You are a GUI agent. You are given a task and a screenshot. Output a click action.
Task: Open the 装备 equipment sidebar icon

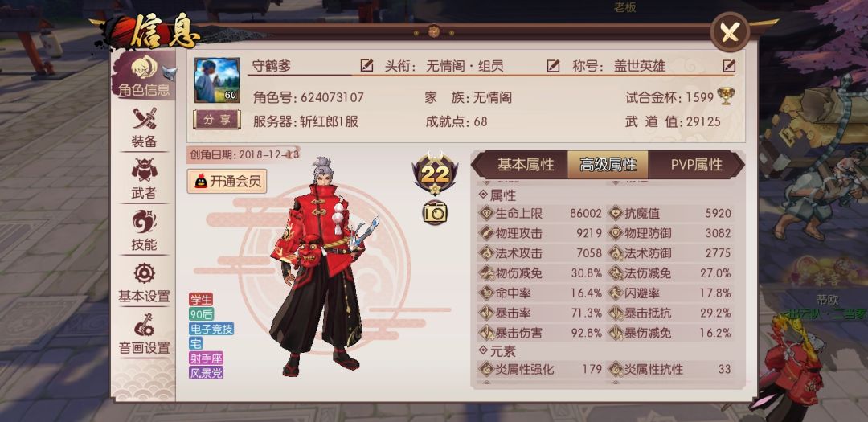click(x=145, y=127)
